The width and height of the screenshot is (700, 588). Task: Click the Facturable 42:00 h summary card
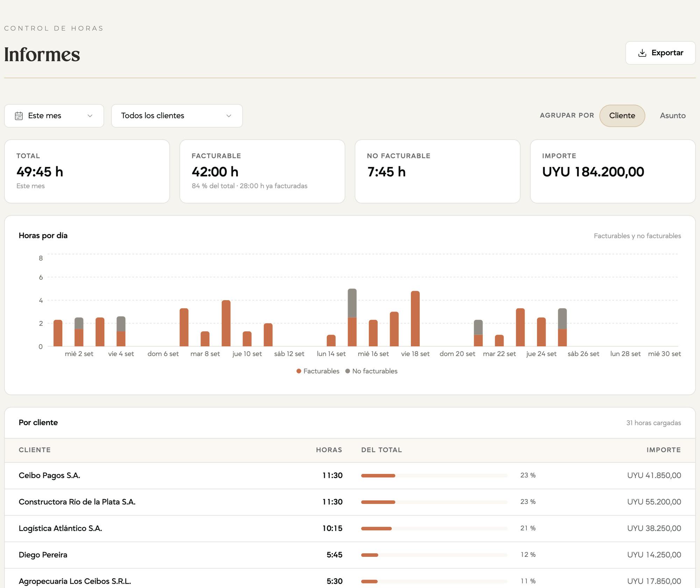tap(262, 171)
